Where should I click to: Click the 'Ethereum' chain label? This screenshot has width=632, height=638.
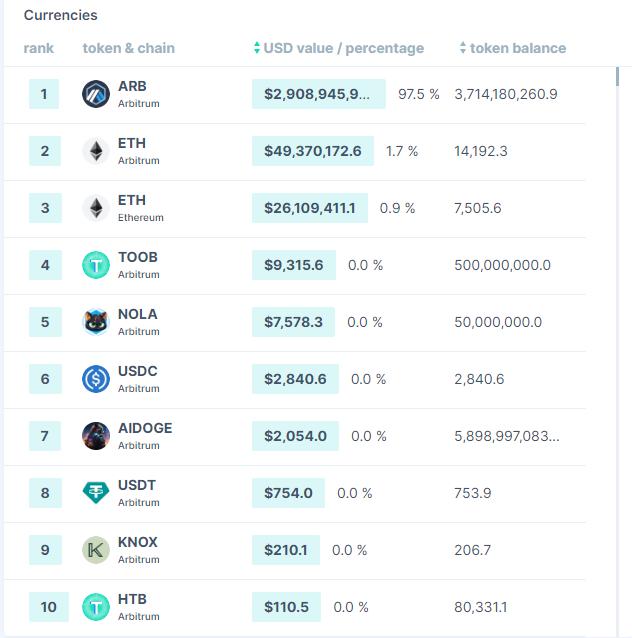(141, 218)
